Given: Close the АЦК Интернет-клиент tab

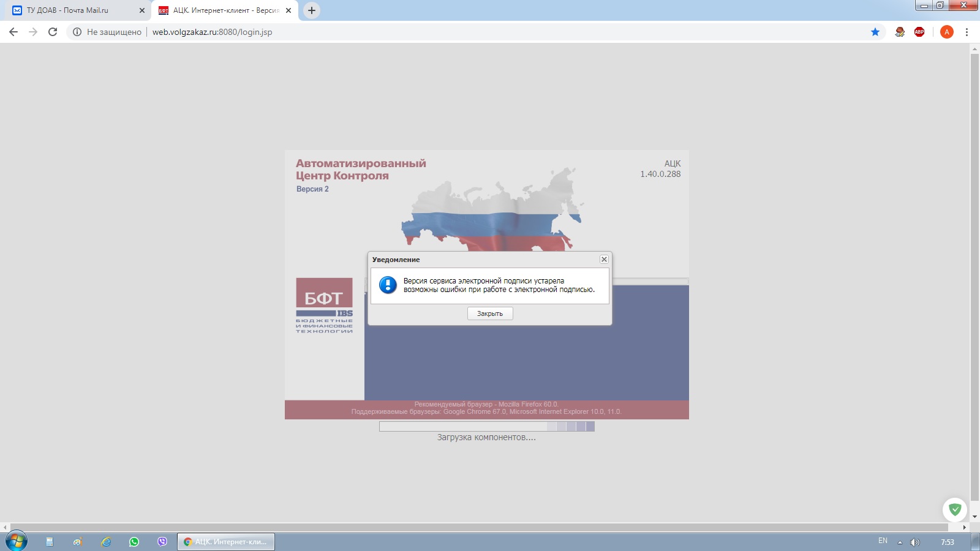Looking at the screenshot, I should tap(288, 10).
